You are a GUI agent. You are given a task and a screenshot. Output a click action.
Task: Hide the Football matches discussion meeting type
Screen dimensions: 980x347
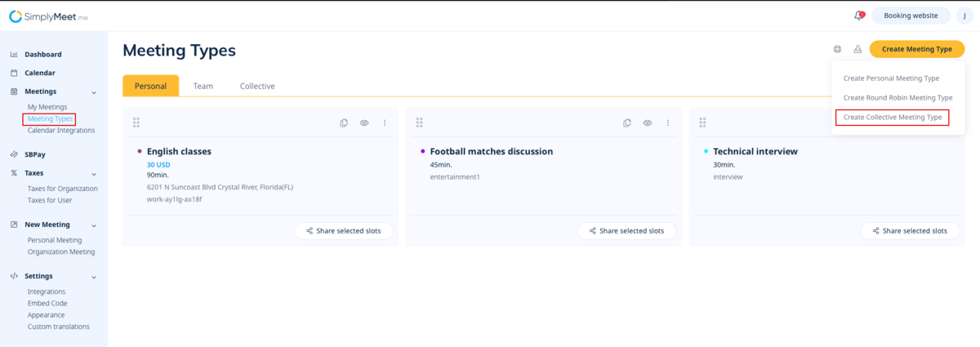[x=647, y=122]
